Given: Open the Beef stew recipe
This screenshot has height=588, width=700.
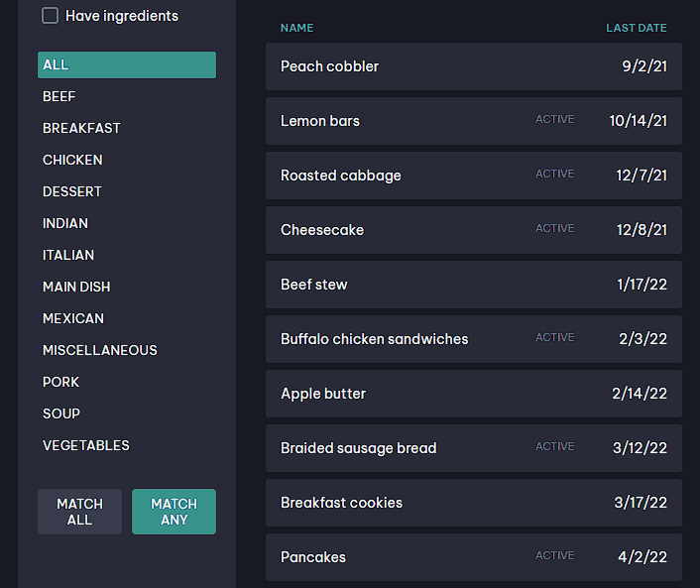Looking at the screenshot, I should (474, 285).
